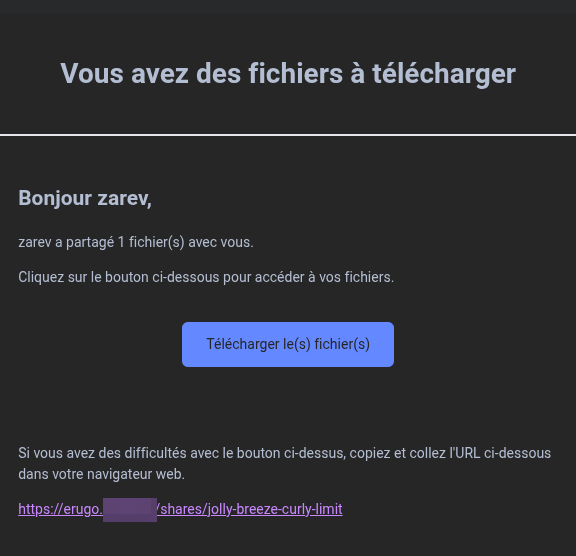Click the words accéder à vos fichiers

[x=324, y=277]
